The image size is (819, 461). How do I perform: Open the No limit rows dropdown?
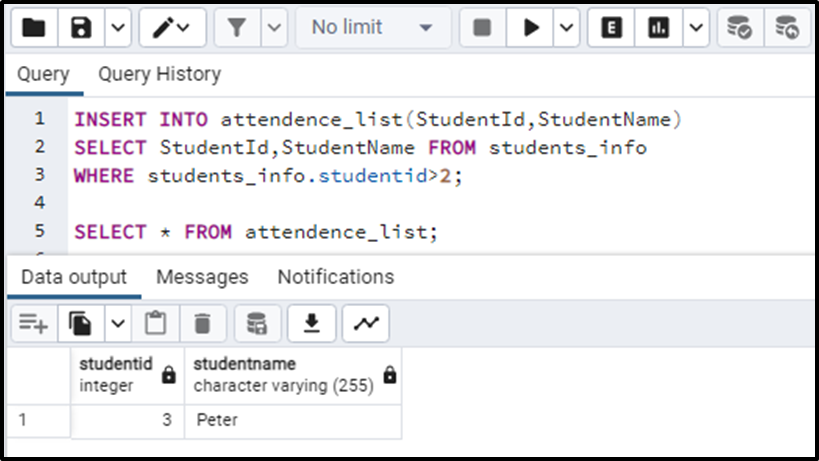[372, 29]
